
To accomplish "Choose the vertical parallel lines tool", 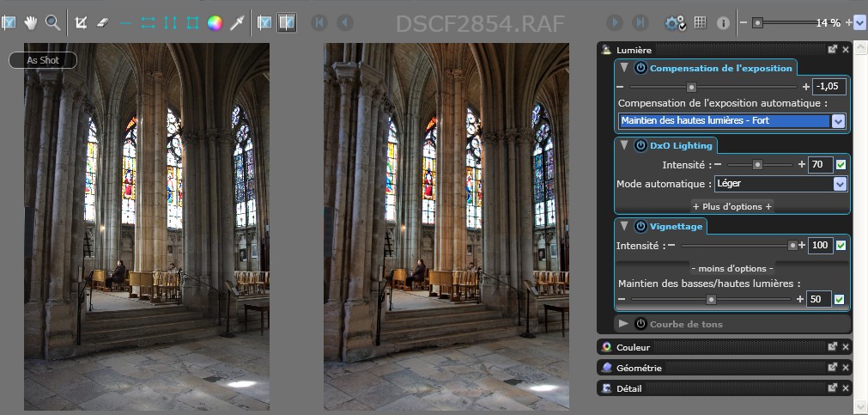I will coord(171,22).
